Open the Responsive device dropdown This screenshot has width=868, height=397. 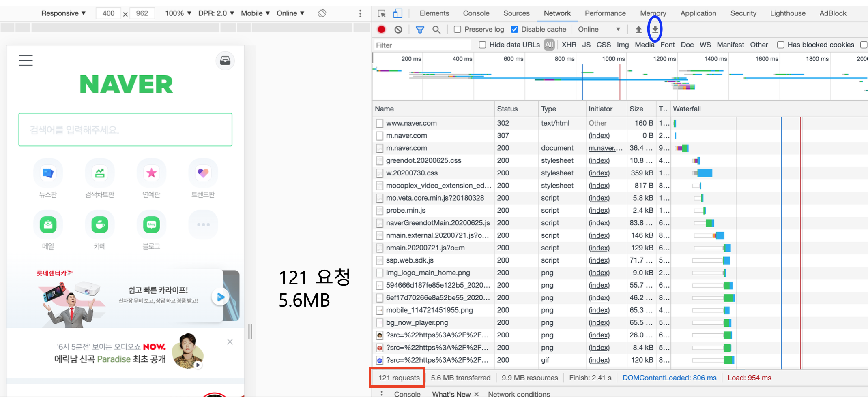click(x=63, y=13)
